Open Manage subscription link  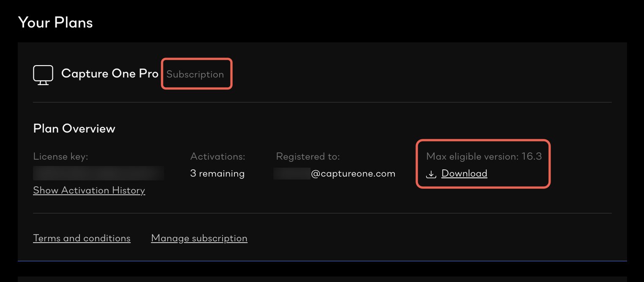coord(199,238)
